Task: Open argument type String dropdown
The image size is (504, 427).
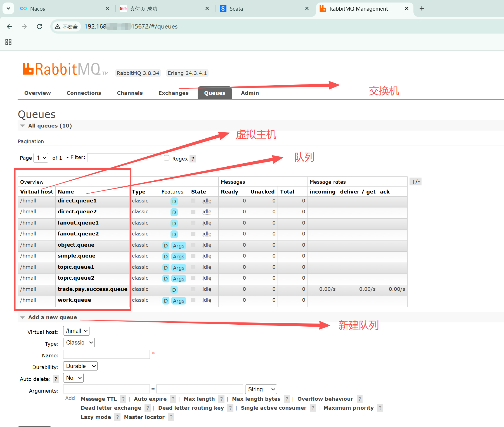Action: tap(261, 389)
